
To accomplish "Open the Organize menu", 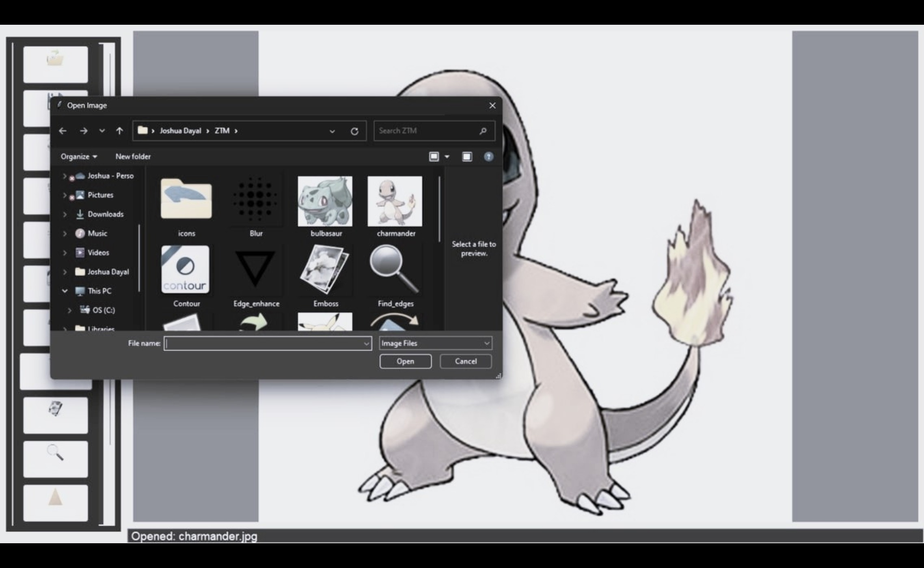I will (x=79, y=157).
